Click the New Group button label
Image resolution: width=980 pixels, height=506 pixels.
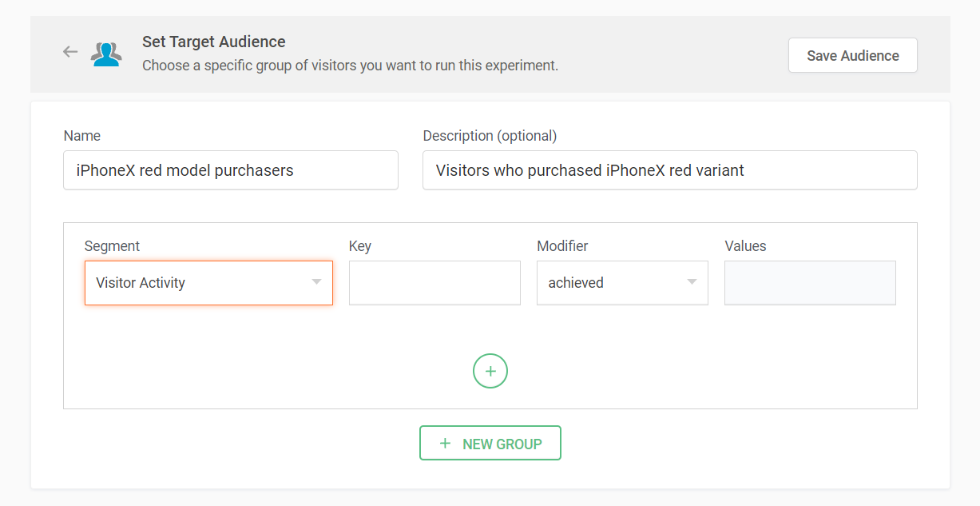pyautogui.click(x=502, y=444)
